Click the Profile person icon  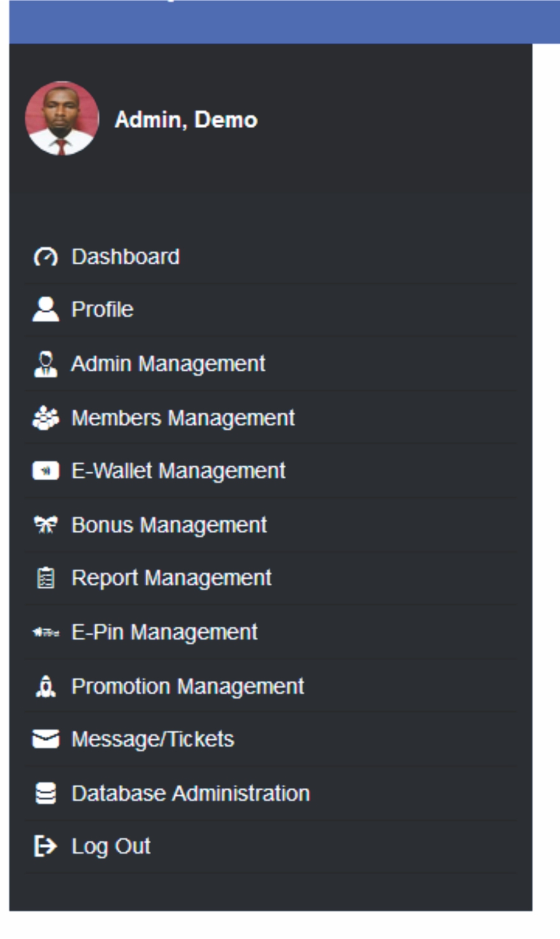pyautogui.click(x=45, y=309)
